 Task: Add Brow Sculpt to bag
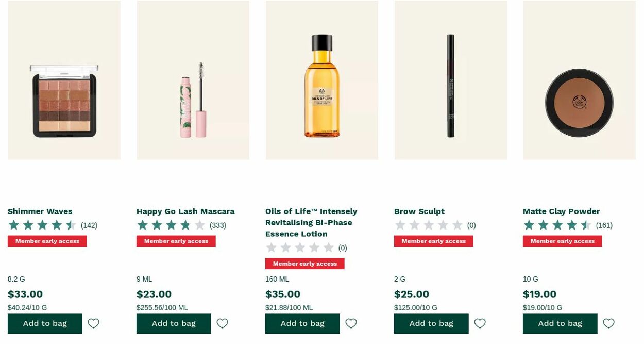(431, 323)
